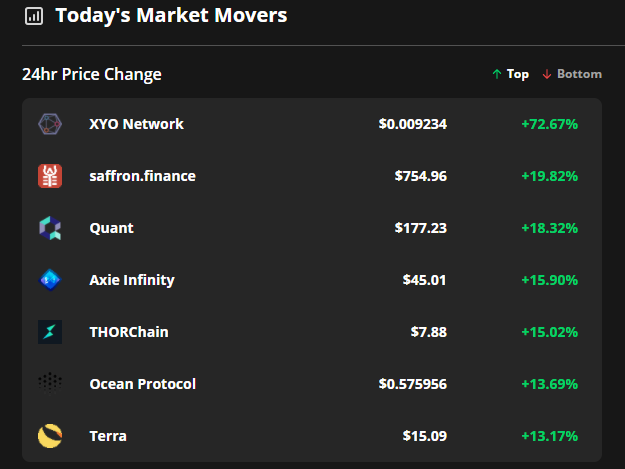Click the Terra yellow moon icon
Screen dimensions: 625x469
pyautogui.click(x=50, y=436)
